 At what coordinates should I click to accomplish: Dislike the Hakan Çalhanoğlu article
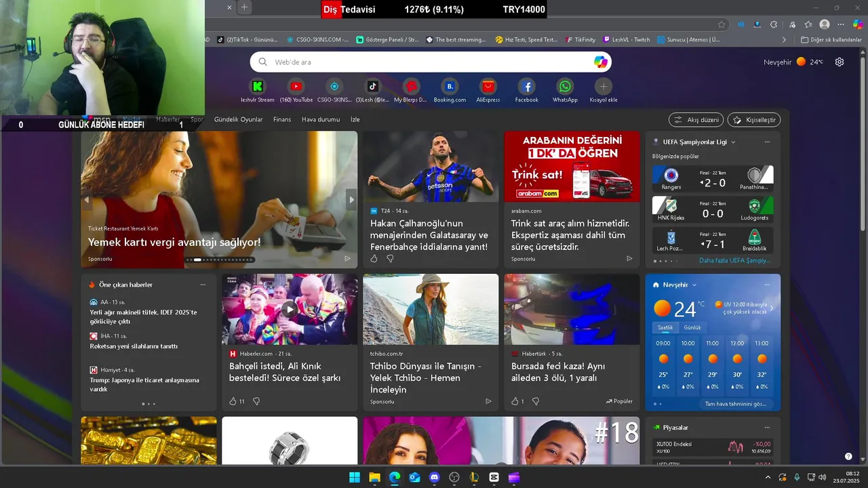[x=390, y=258]
